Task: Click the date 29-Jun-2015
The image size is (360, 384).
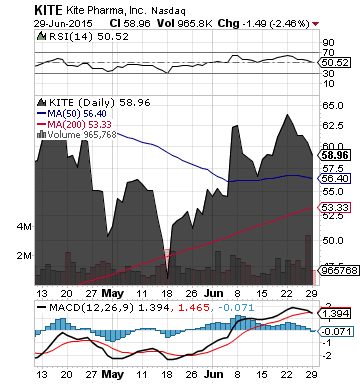Action: click(63, 24)
